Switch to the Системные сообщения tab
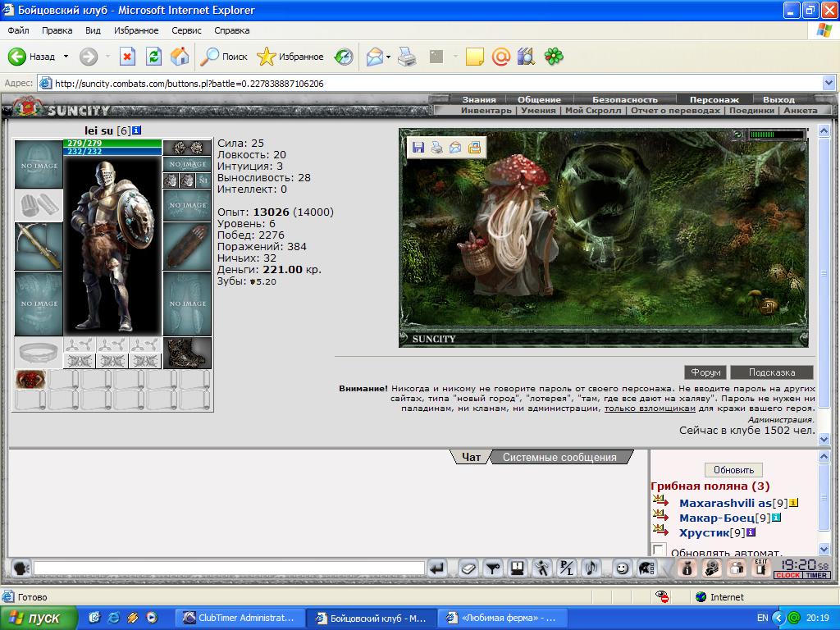Viewport: 840px width, 630px height. click(559, 458)
